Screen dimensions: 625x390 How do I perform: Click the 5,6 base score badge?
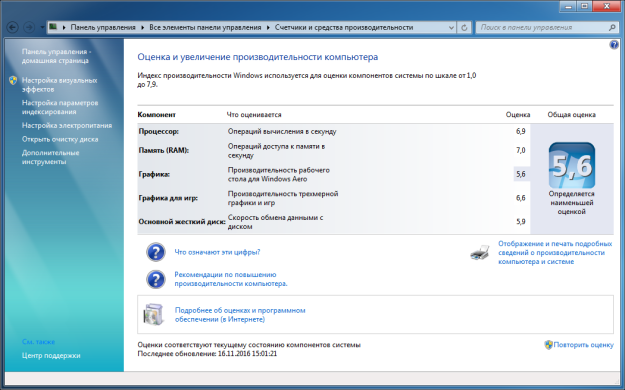coord(572,165)
